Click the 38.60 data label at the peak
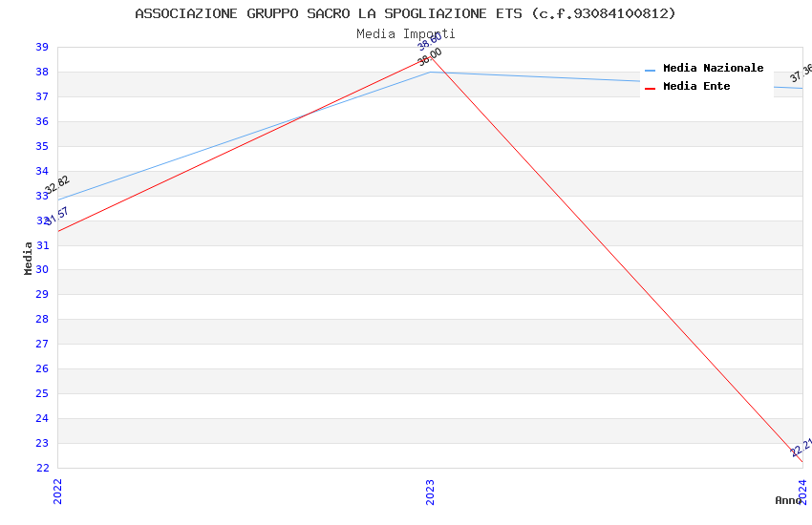 [430, 41]
